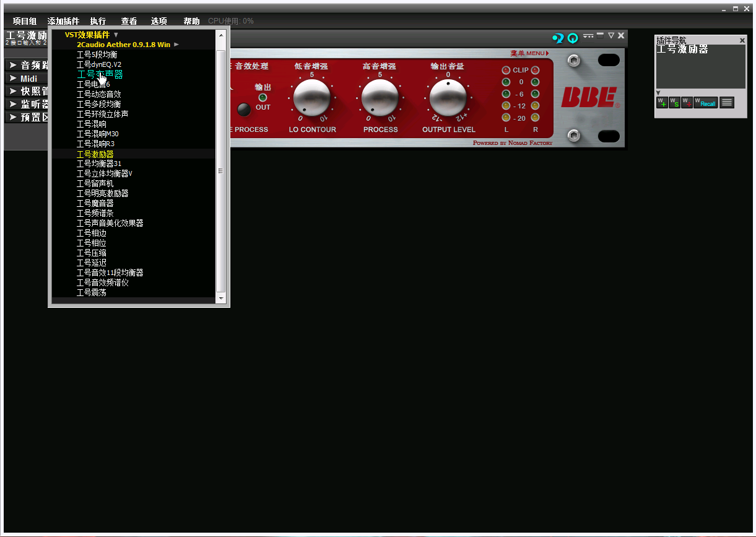Click the 高音增强 PROCESS knob
Image resolution: width=756 pixels, height=537 pixels.
point(380,98)
